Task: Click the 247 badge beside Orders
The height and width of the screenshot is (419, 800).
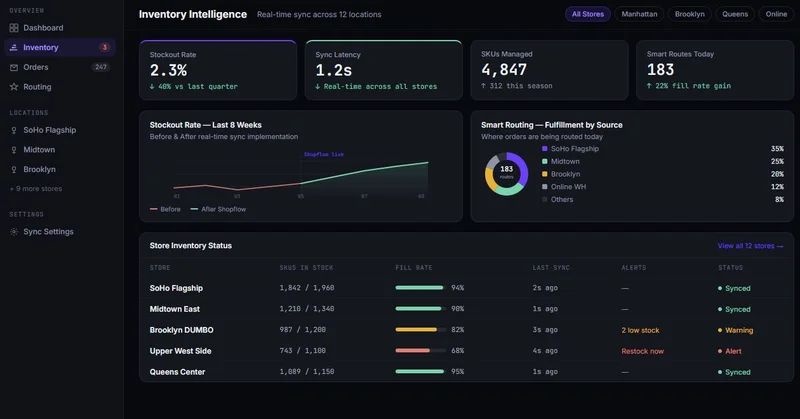Action: [101, 67]
